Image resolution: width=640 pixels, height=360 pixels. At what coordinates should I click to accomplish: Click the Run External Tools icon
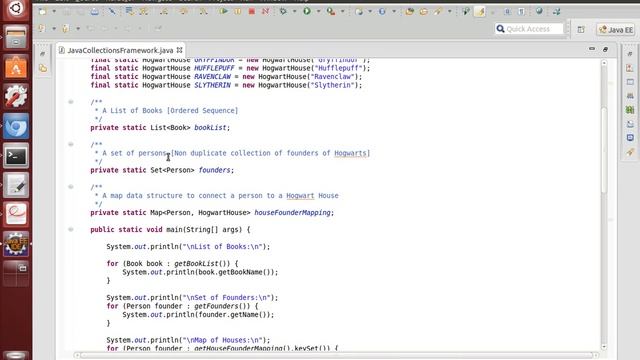[x=331, y=11]
